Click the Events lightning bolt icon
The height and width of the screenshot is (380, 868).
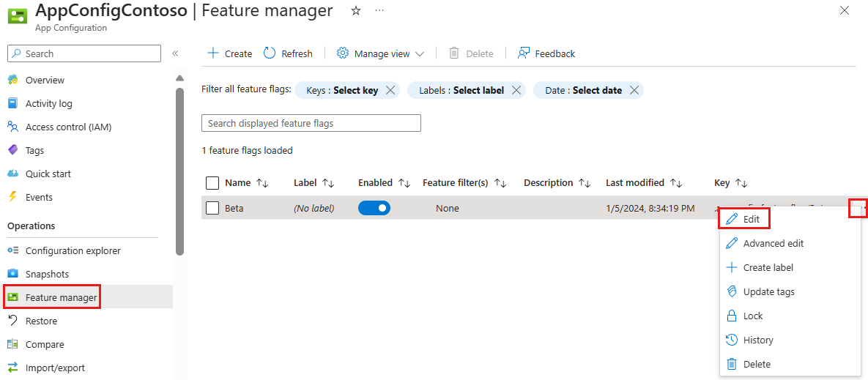[12, 197]
